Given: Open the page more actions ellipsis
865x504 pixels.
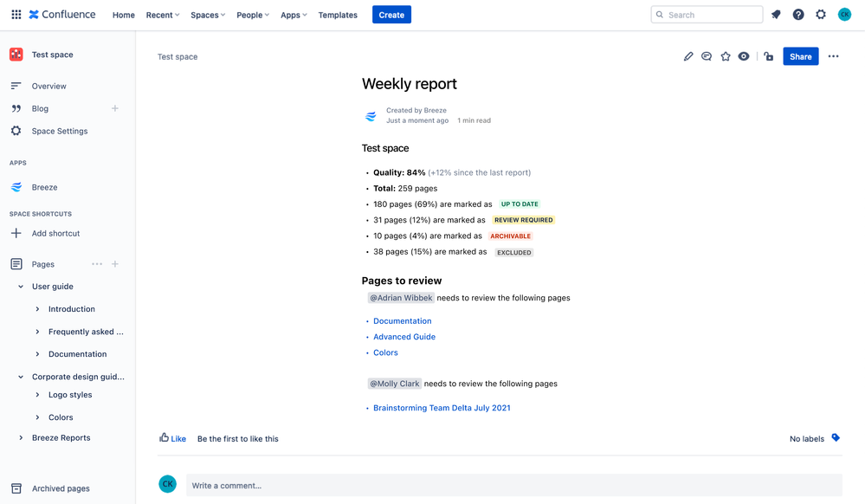Looking at the screenshot, I should click(833, 56).
